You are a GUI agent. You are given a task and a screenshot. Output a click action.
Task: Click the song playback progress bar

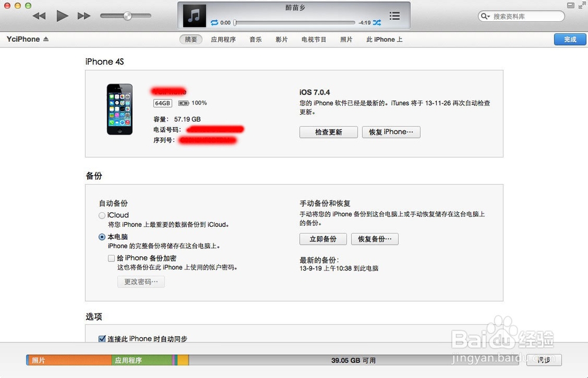tap(295, 22)
